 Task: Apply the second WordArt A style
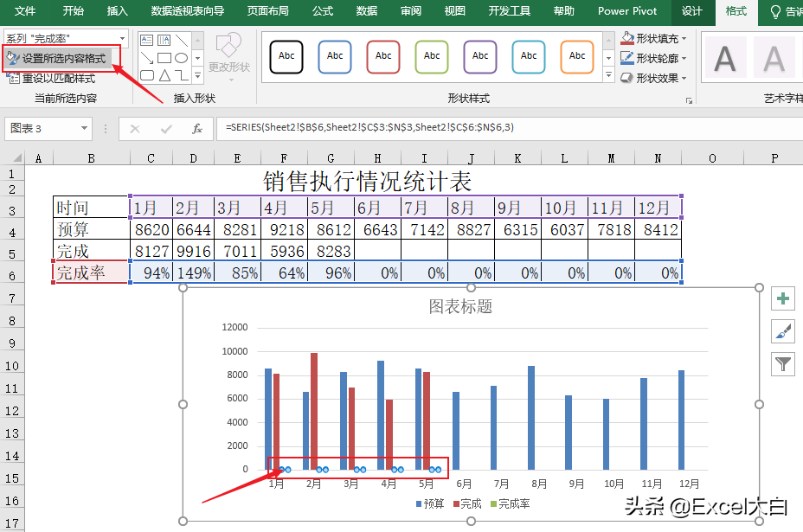[774, 58]
